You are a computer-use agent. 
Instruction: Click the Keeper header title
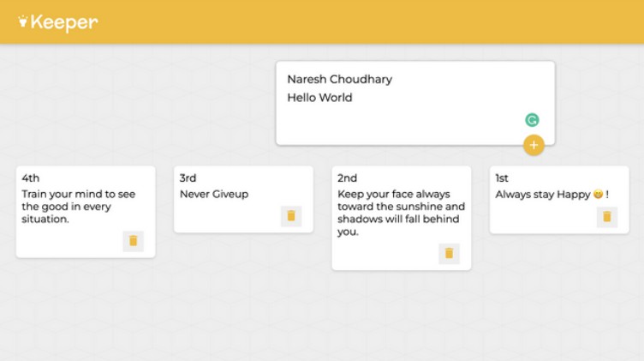pos(64,22)
